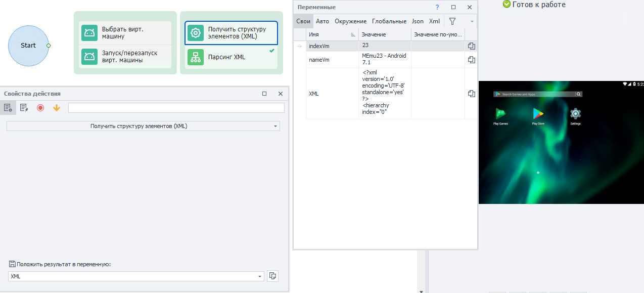Close the Свойства действия panel
Viewport: 644px width, 293px height.
coord(281,94)
